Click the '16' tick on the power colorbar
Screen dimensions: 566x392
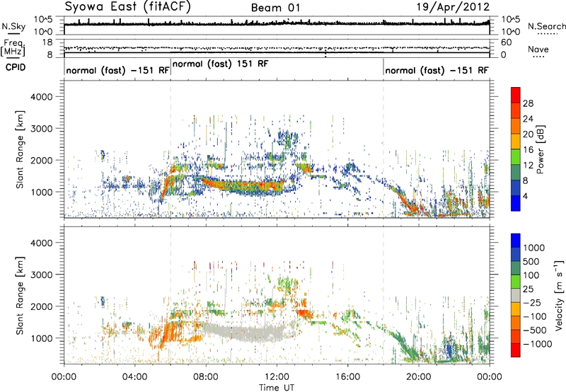528,150
